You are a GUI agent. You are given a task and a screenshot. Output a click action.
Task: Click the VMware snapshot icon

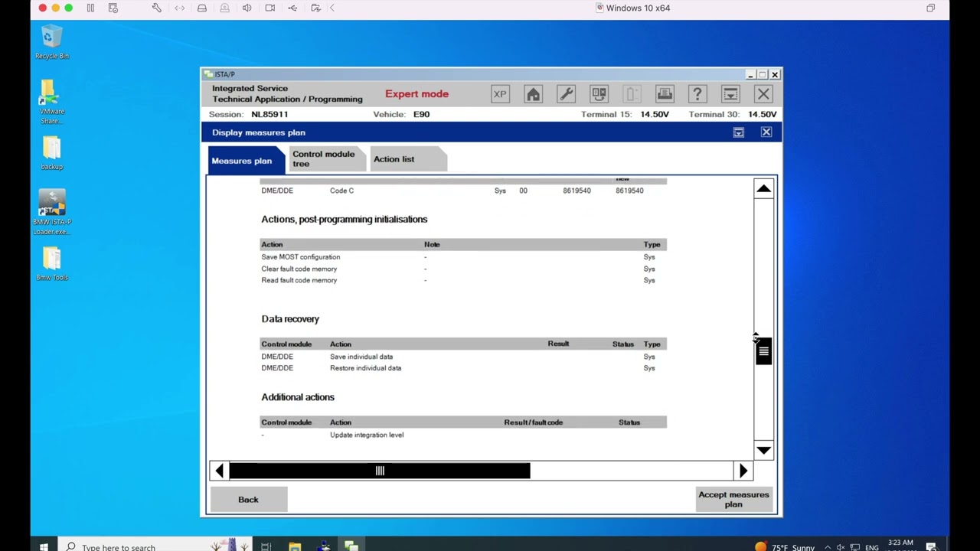tap(113, 8)
